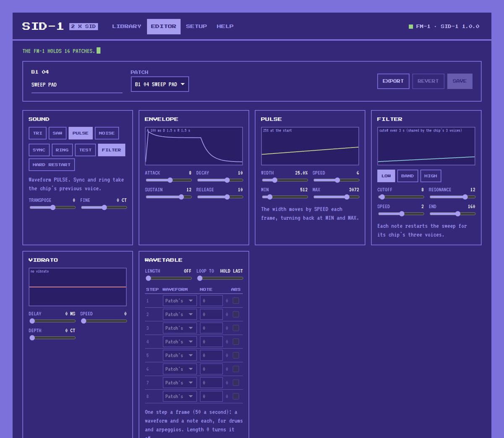Viewport: 504px width, 438px height.
Task: Adjust the Release slider
Action: coord(220,197)
